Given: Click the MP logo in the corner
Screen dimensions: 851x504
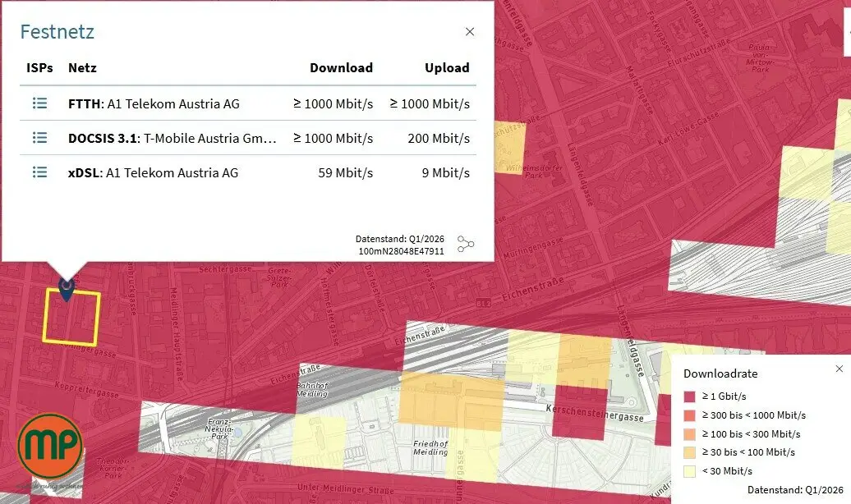Looking at the screenshot, I should click(50, 446).
